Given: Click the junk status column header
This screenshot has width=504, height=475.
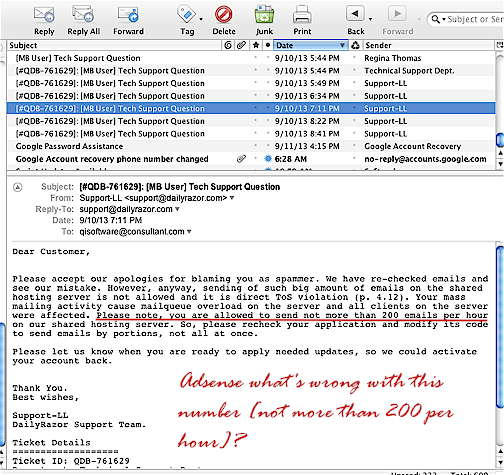Looking at the screenshot, I should tap(355, 45).
